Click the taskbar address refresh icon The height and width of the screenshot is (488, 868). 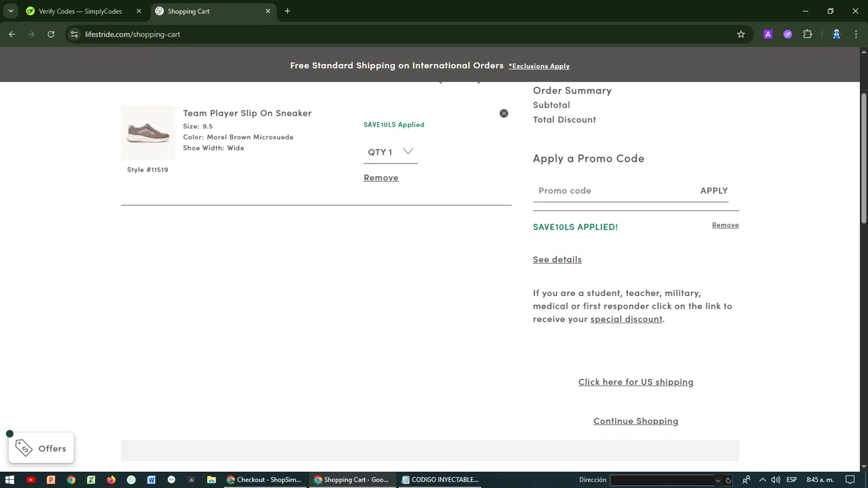(x=729, y=480)
